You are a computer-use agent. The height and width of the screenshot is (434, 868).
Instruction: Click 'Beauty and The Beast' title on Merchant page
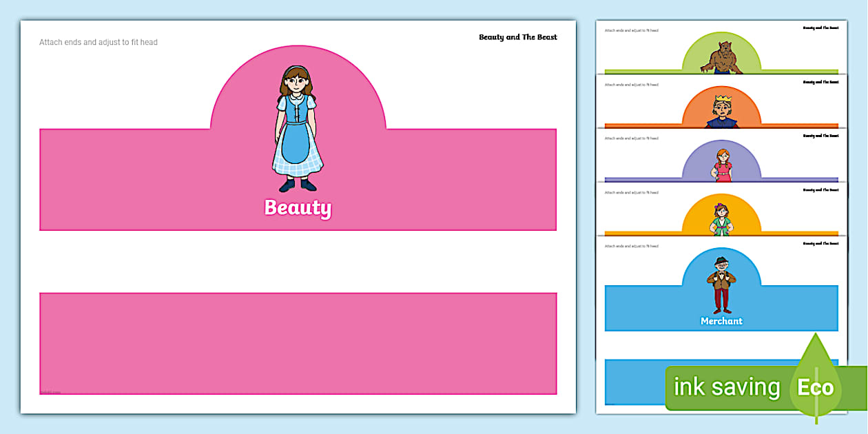(x=820, y=243)
